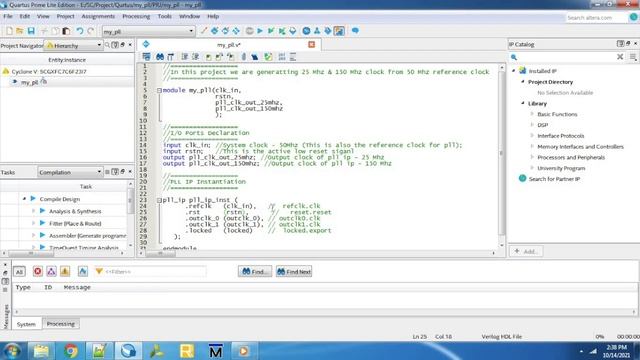The image size is (640, 360).
Task: Open the Tools menu
Action: coord(164,16)
